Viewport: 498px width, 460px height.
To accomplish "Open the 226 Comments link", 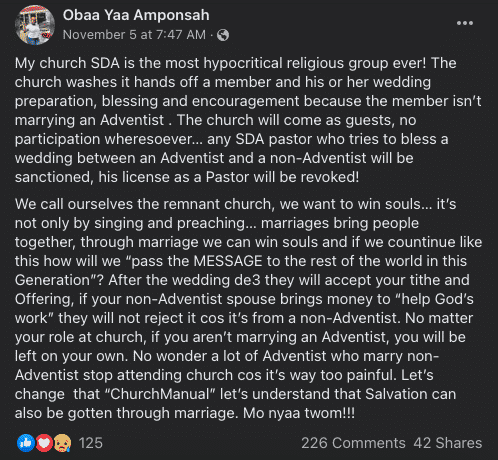I will point(353,443).
